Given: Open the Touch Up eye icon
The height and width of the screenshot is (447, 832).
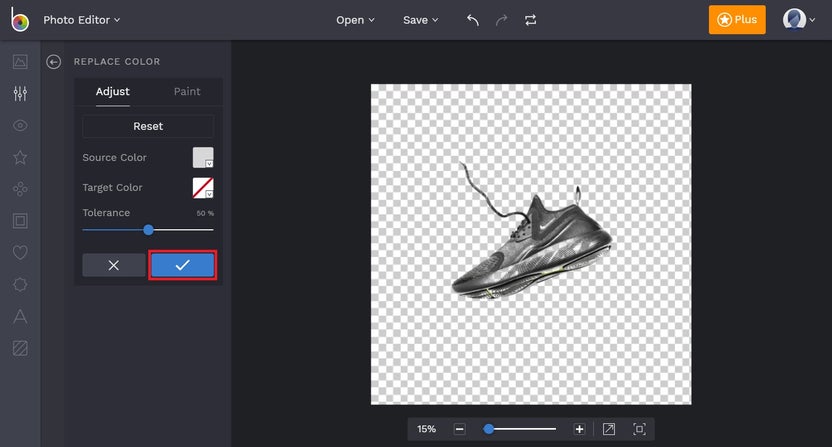Looking at the screenshot, I should pyautogui.click(x=20, y=126).
